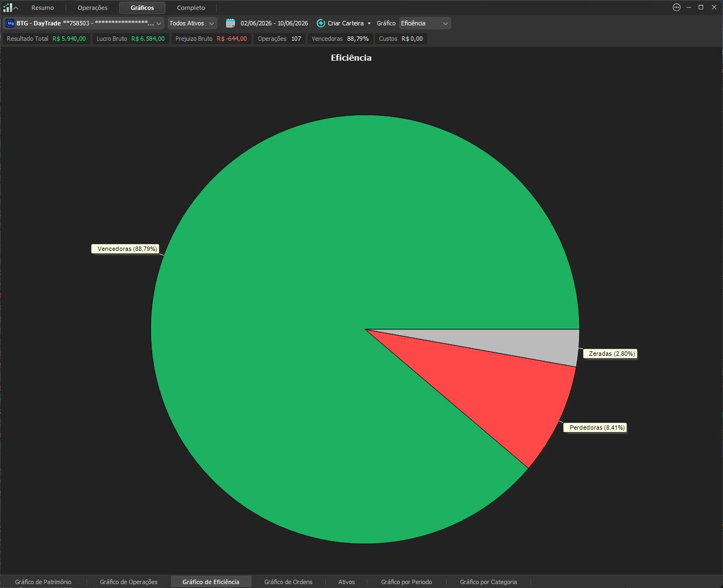
Task: Open the ellipsis options icon in the title bar
Action: [x=677, y=7]
